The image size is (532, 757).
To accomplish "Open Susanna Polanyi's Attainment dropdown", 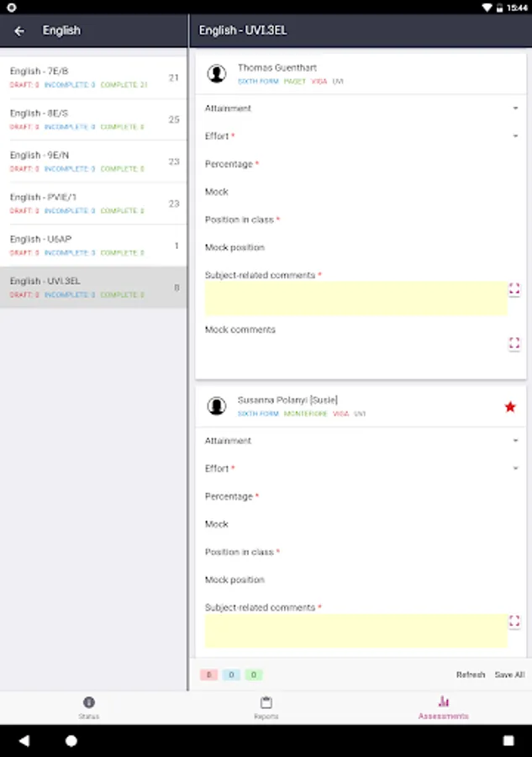I will (514, 441).
